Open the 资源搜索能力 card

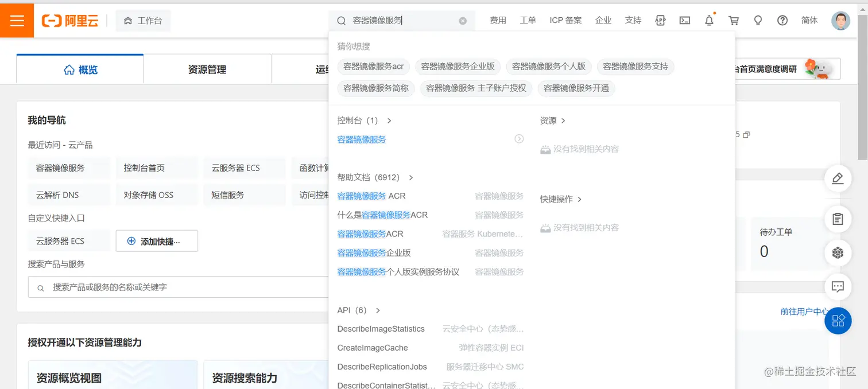pos(266,375)
